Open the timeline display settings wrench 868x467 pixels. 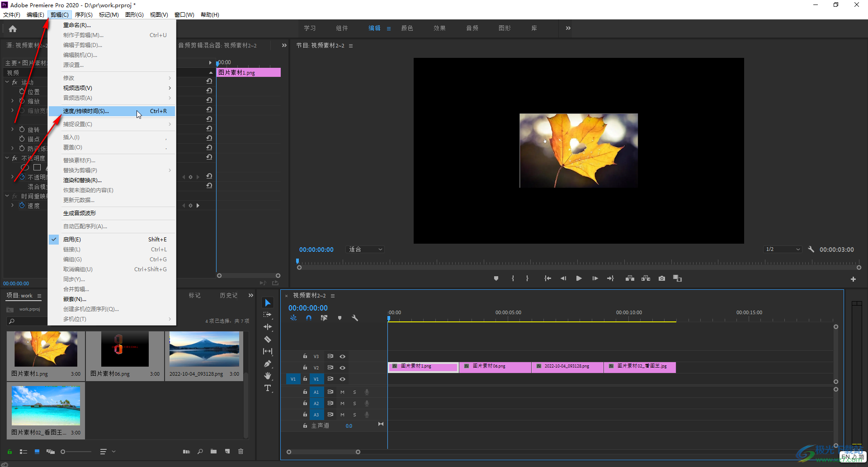355,318
